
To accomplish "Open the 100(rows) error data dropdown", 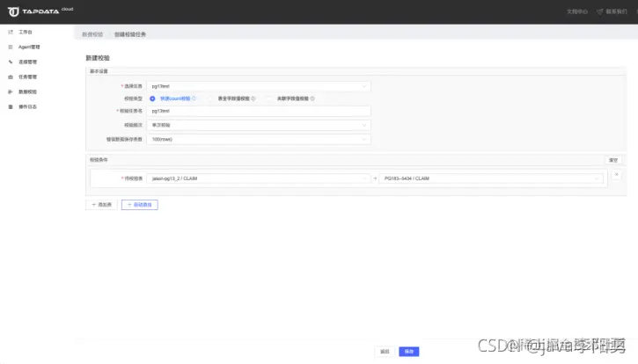I will pos(259,139).
